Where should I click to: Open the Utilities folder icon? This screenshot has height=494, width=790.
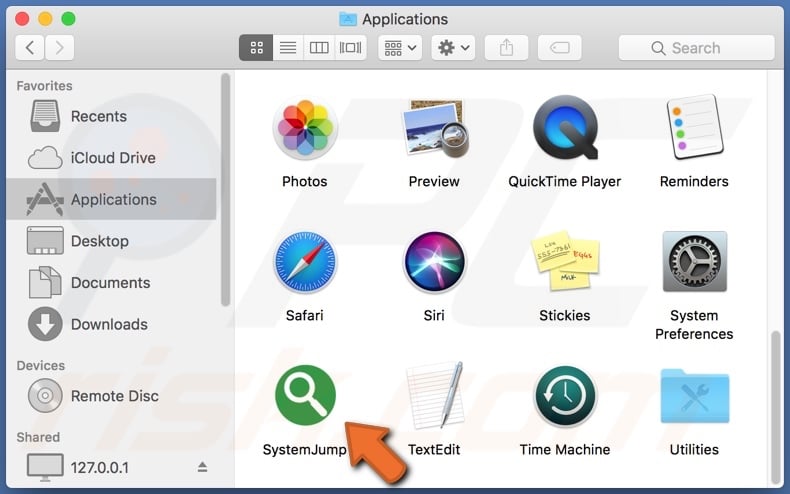[695, 397]
